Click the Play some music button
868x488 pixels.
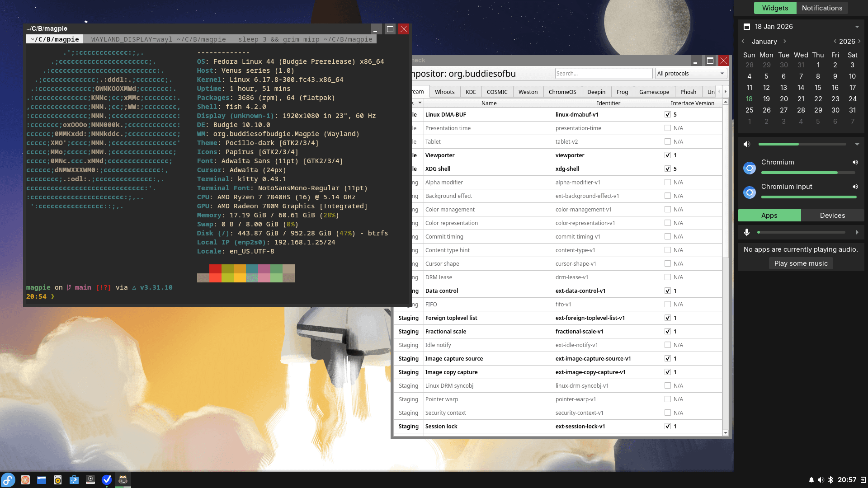click(801, 263)
